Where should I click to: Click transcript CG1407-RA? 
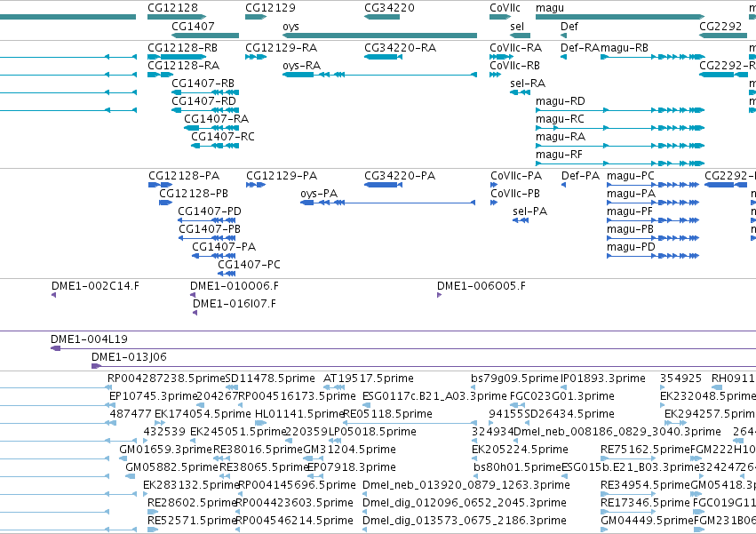[x=211, y=128]
